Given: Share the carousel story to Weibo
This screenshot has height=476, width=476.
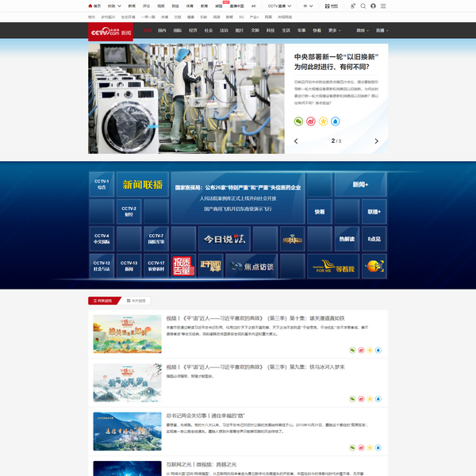Looking at the screenshot, I should coord(311,121).
